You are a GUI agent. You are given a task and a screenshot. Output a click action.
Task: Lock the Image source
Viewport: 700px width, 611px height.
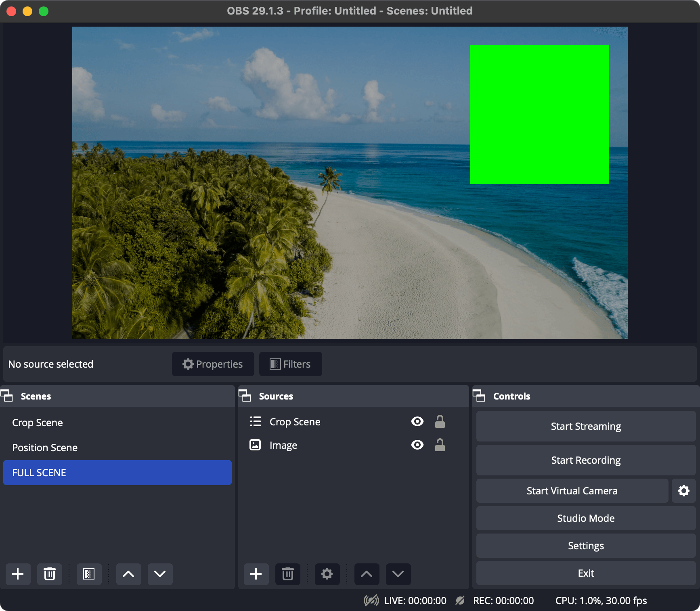(440, 445)
